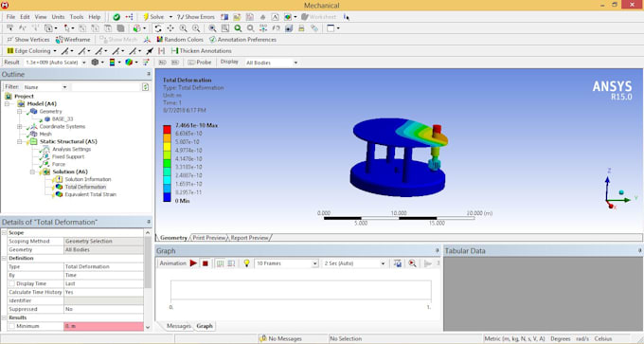Select Total Deformation in the Outline tree

(85, 187)
